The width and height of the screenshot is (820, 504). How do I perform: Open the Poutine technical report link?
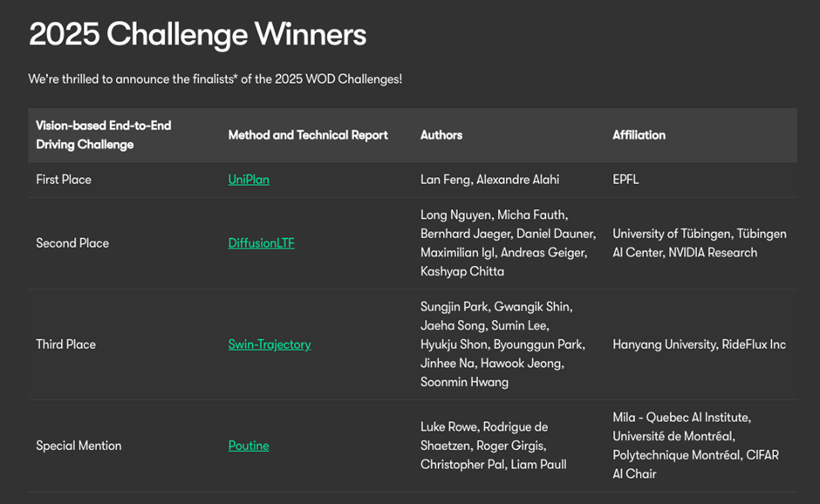click(x=249, y=446)
